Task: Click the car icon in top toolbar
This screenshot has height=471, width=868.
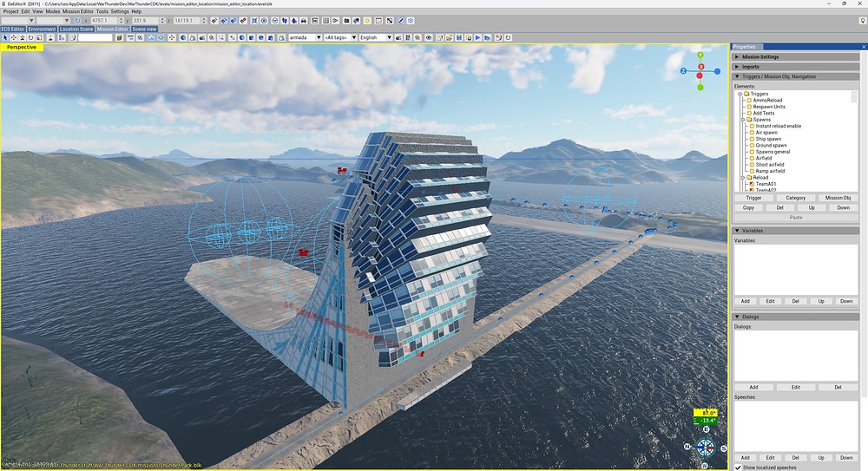Action: pos(304,21)
